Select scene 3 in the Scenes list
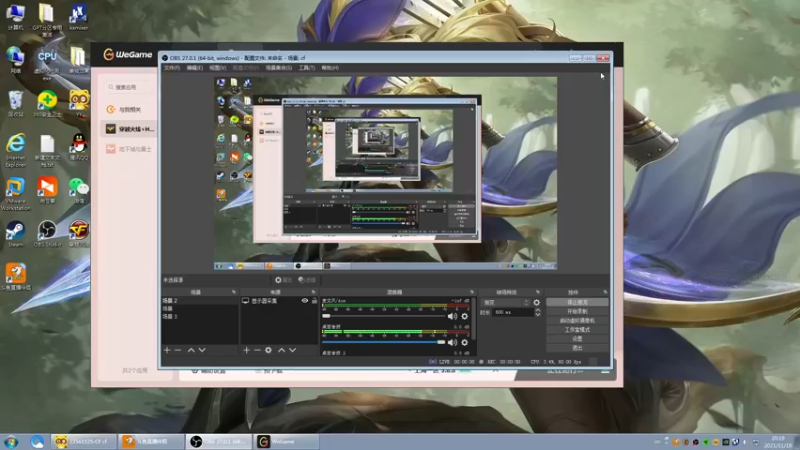This screenshot has height=450, width=800. pos(199,316)
